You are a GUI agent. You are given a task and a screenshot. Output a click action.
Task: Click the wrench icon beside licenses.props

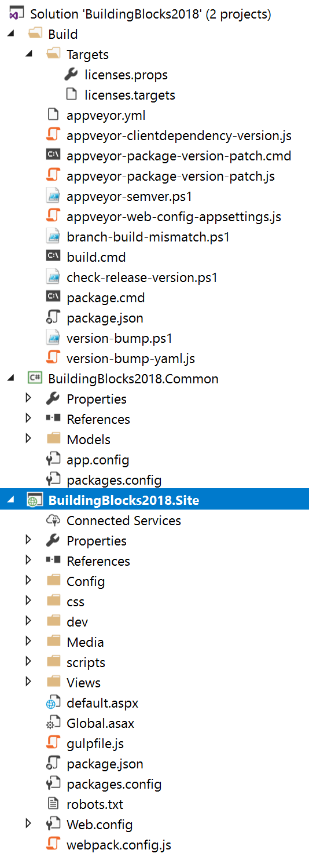pyautogui.click(x=71, y=75)
